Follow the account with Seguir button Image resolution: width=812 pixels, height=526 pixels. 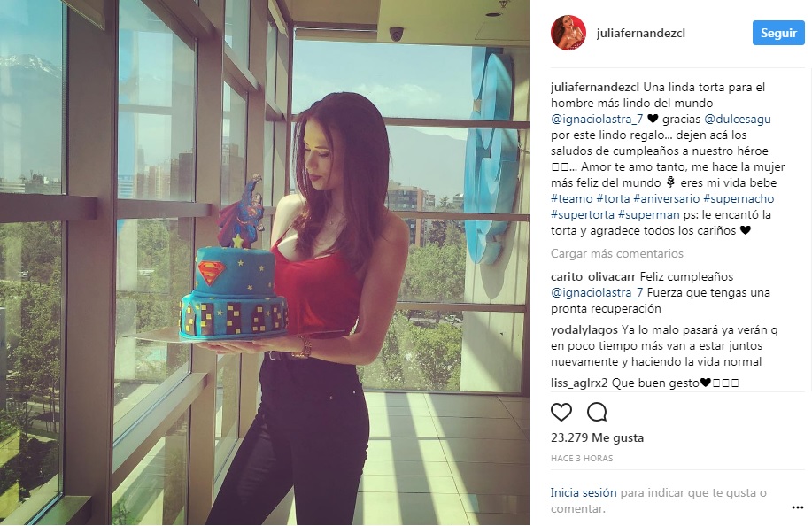(778, 33)
